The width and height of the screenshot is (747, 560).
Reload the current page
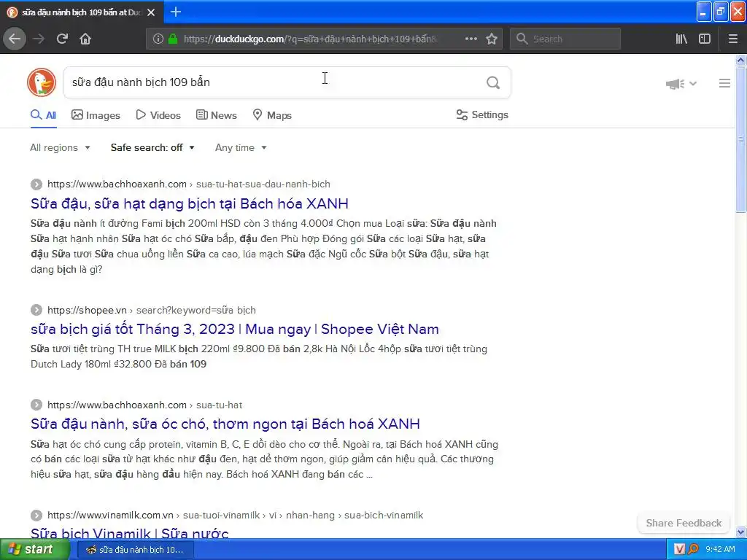62,39
